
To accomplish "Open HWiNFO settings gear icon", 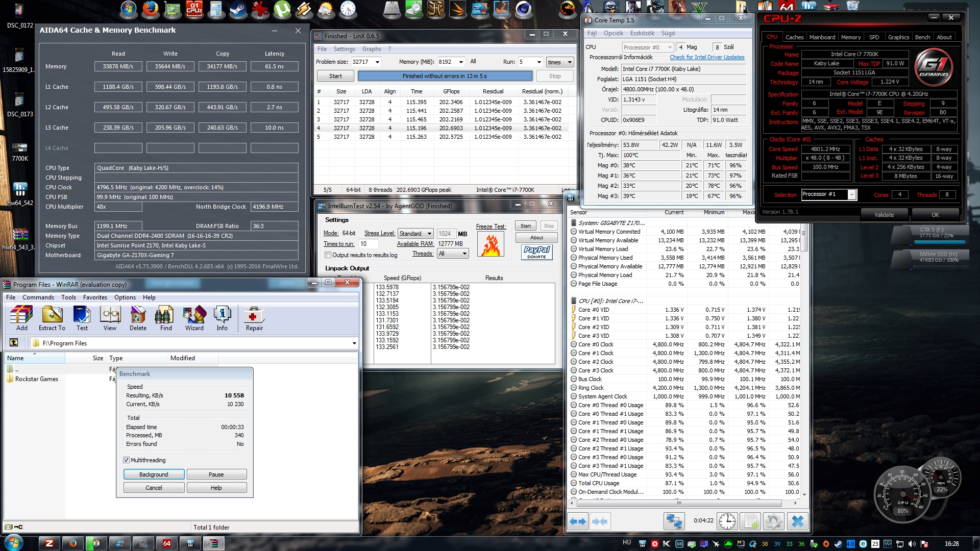I will [x=773, y=521].
